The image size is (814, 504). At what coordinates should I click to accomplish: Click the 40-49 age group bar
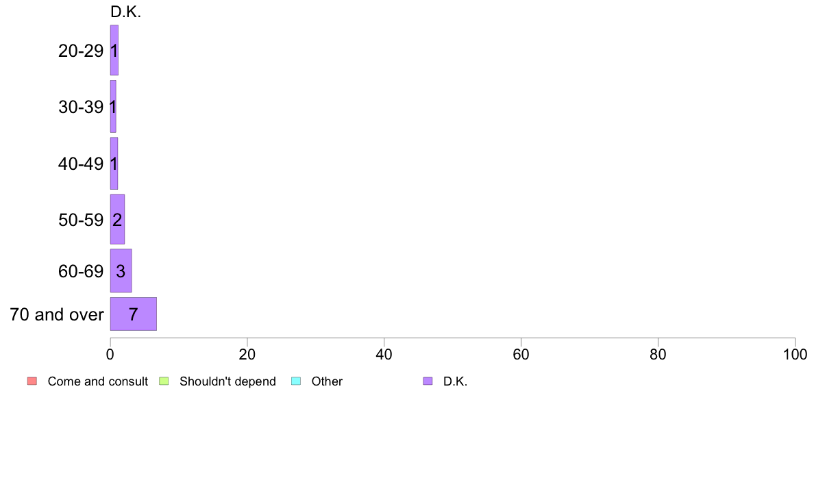coord(114,164)
